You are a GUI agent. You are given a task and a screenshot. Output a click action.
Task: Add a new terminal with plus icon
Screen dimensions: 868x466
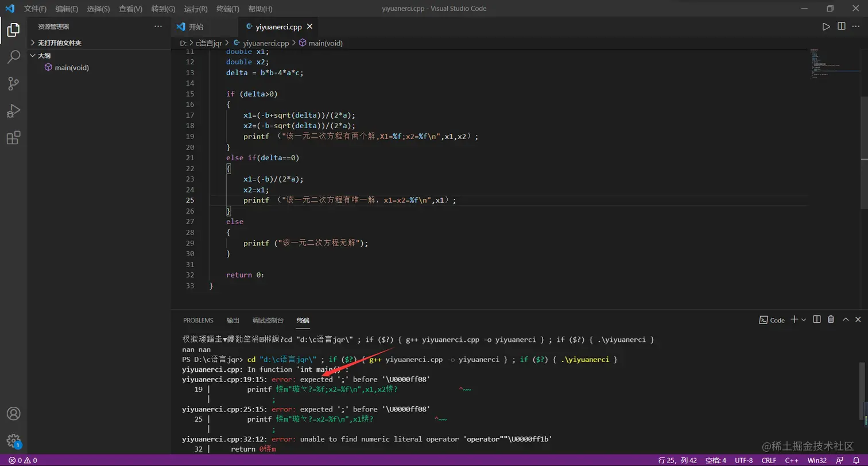[x=795, y=319]
